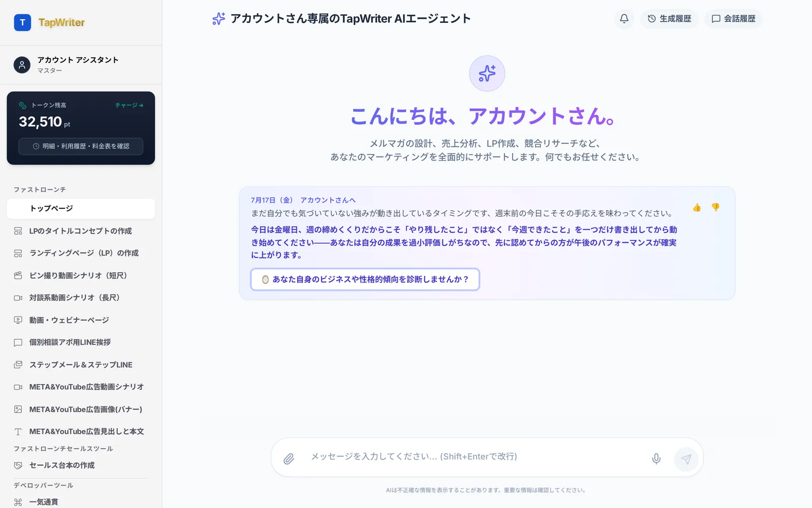The height and width of the screenshot is (508, 812).
Task: Open META&YouTube広告見出しと本文
Action: pyautogui.click(x=81, y=432)
